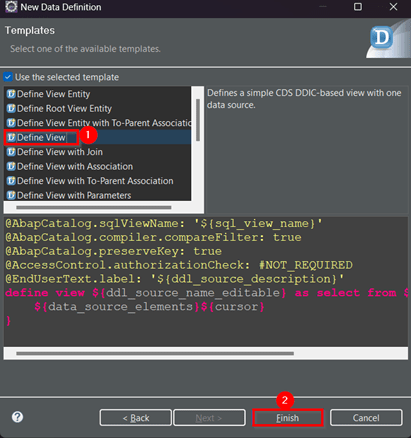The image size is (411, 438).
Task: Click the Define View with Parameters icon
Action: coord(11,195)
